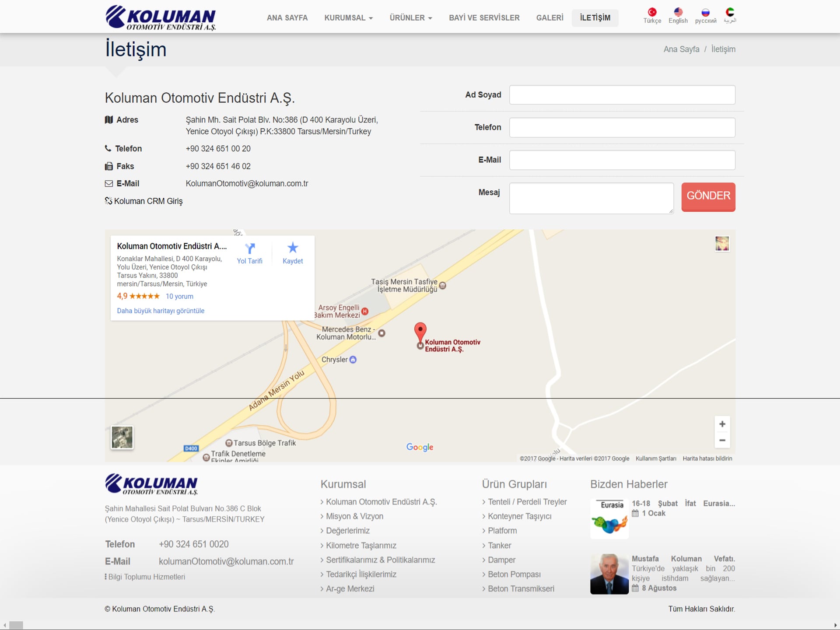The image size is (840, 630).
Task: Open the Kilometre Taşlarımız link
Action: (x=361, y=546)
